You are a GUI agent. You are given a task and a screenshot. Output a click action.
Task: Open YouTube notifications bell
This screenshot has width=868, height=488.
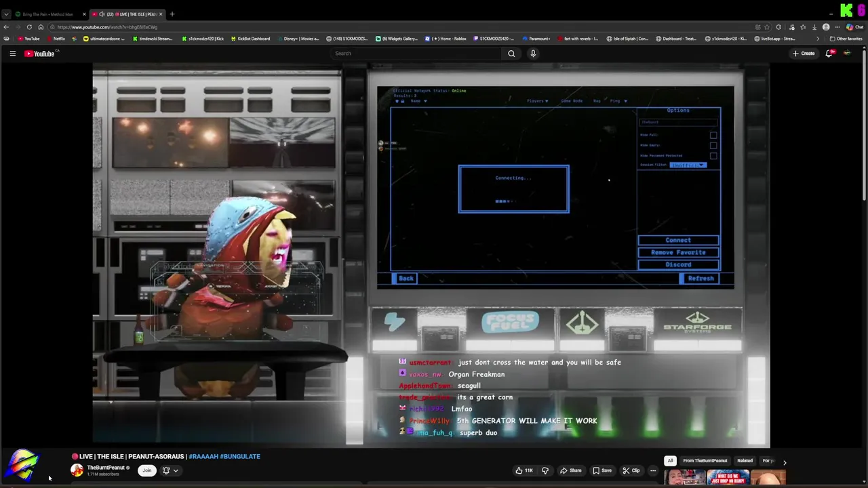click(x=829, y=54)
